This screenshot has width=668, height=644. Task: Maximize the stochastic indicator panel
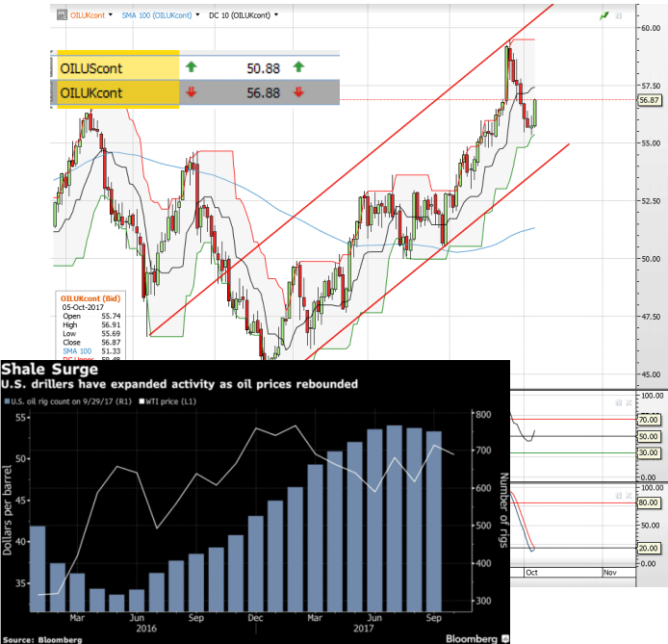click(619, 496)
